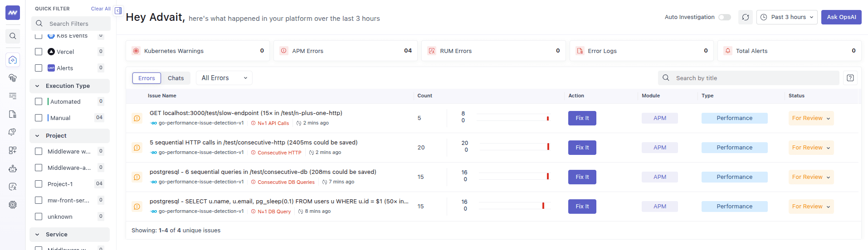This screenshot has height=250, width=868.
Task: Check the Automated execution type checkbox
Action: [39, 101]
